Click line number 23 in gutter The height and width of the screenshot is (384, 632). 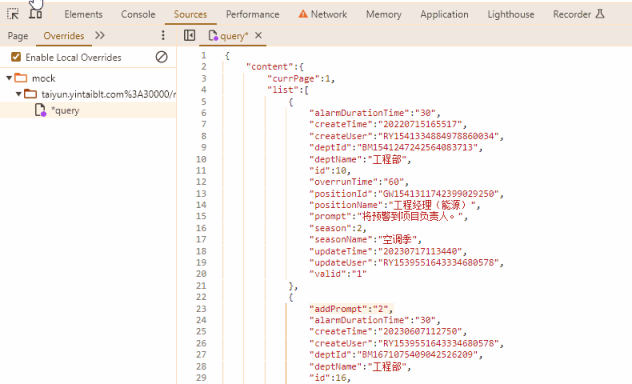[x=201, y=309]
